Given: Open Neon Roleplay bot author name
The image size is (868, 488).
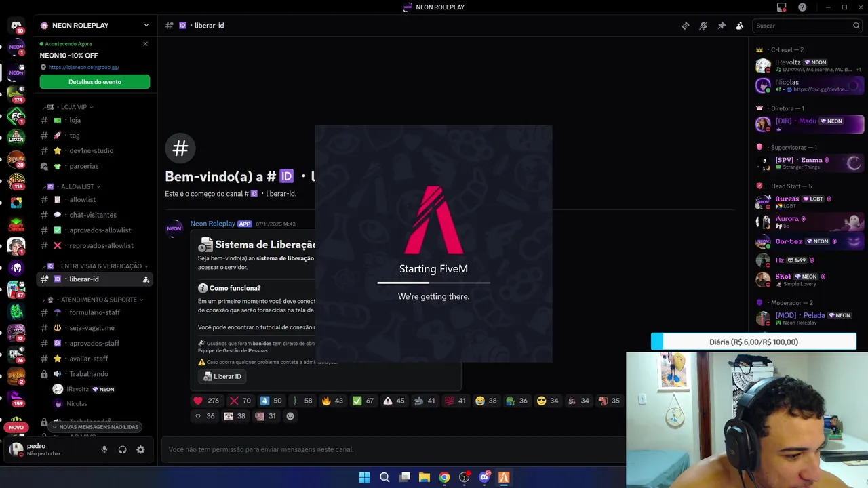Looking at the screenshot, I should coord(212,224).
